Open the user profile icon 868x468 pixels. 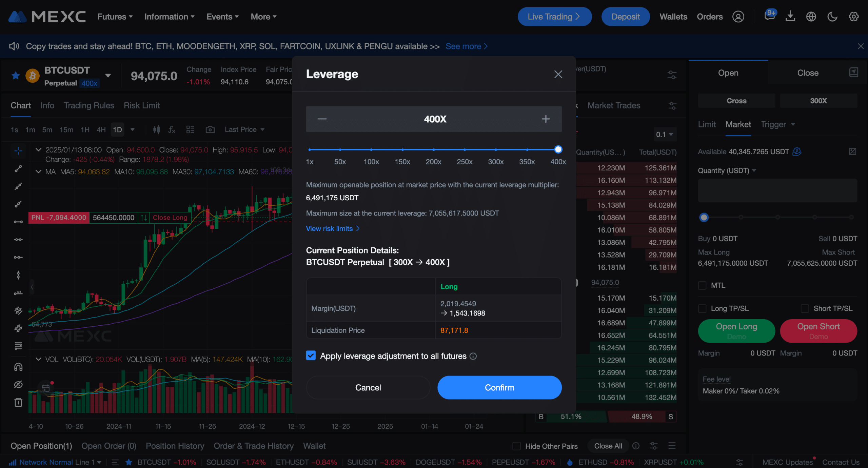pyautogui.click(x=738, y=17)
